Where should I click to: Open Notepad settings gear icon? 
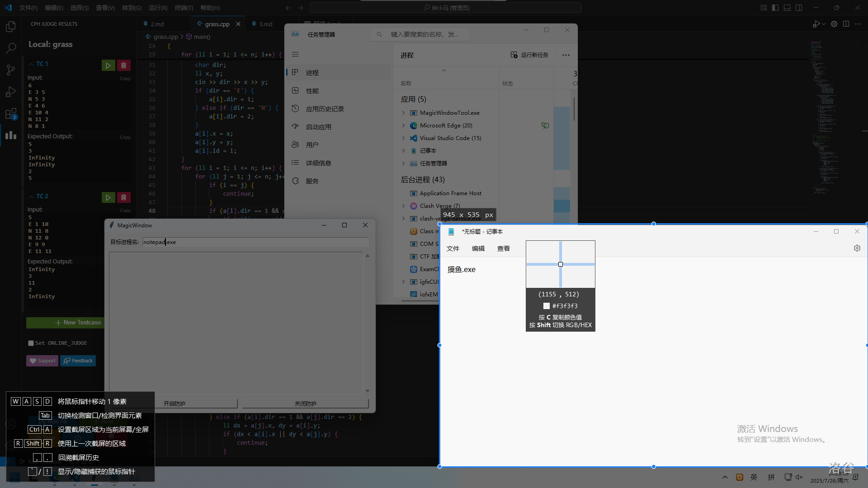click(x=857, y=248)
